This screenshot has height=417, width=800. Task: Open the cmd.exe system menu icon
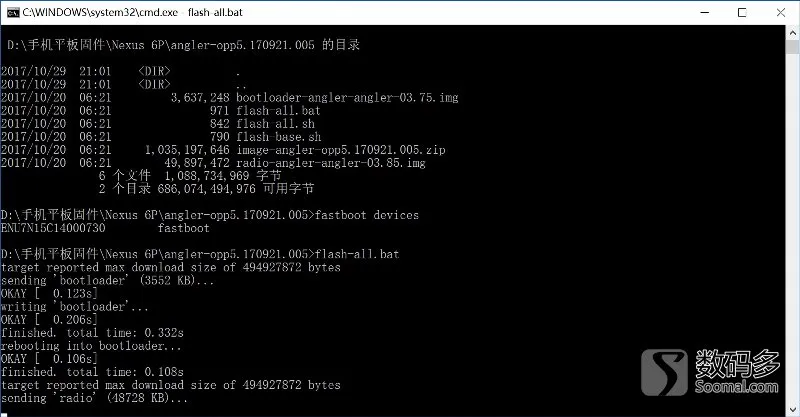pyautogui.click(x=13, y=12)
